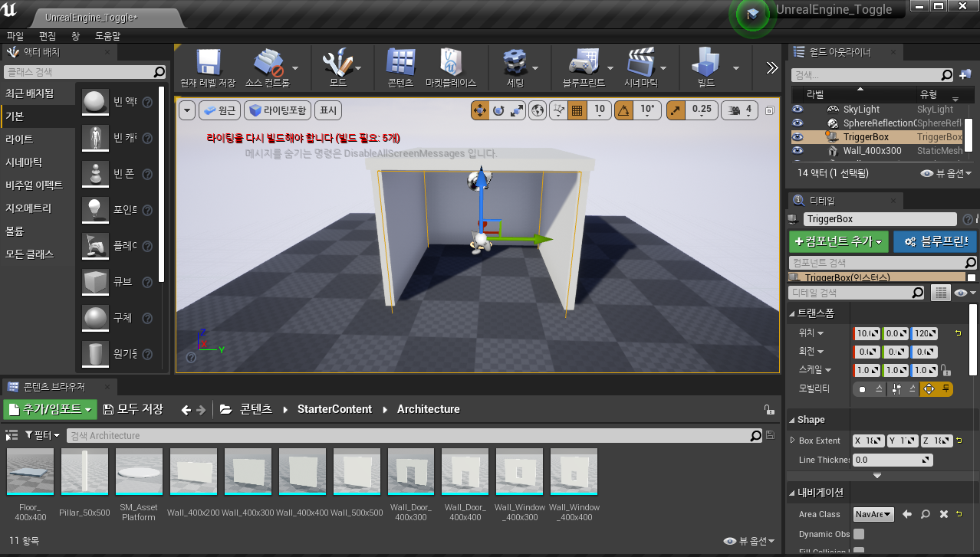Toggle visibility of Wall_400x300 in outliner

(x=797, y=151)
